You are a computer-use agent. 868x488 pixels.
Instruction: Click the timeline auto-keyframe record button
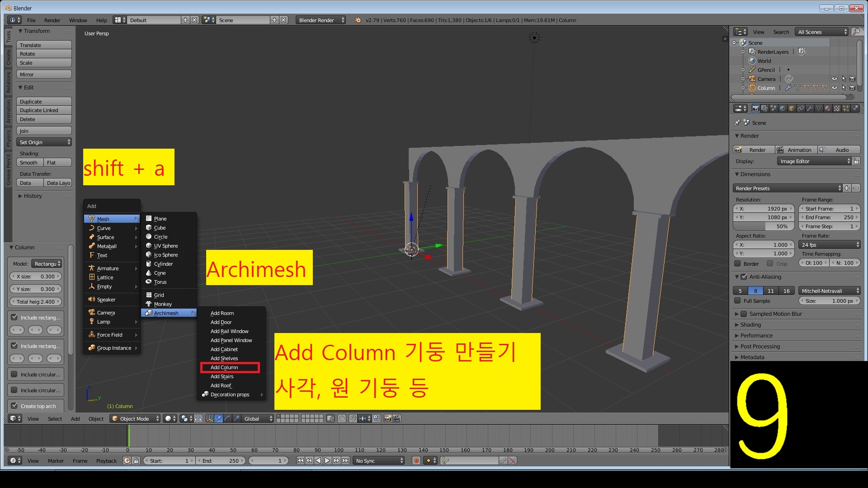tap(416, 461)
